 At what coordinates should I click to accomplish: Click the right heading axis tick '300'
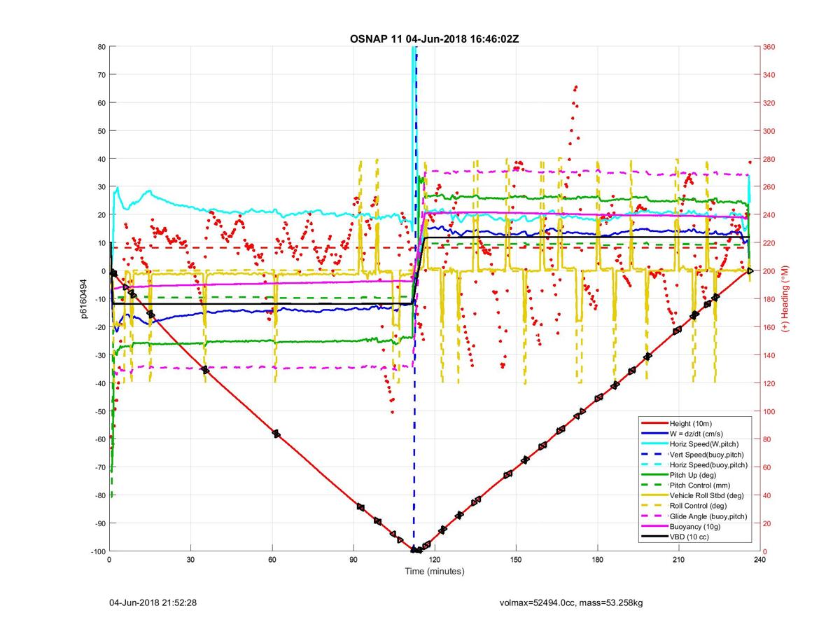tap(770, 131)
